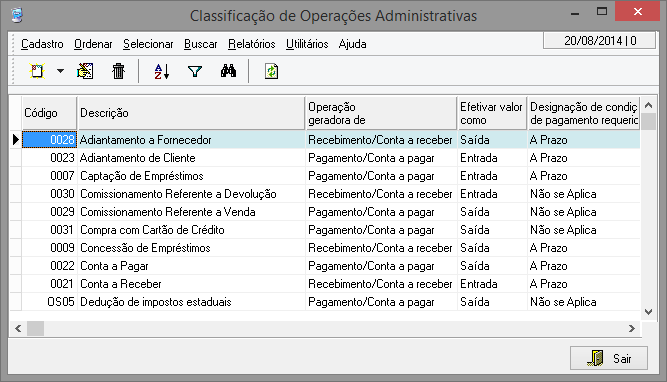The height and width of the screenshot is (382, 667).
Task: Click the Edit record toolbar icon
Action: [x=85, y=71]
